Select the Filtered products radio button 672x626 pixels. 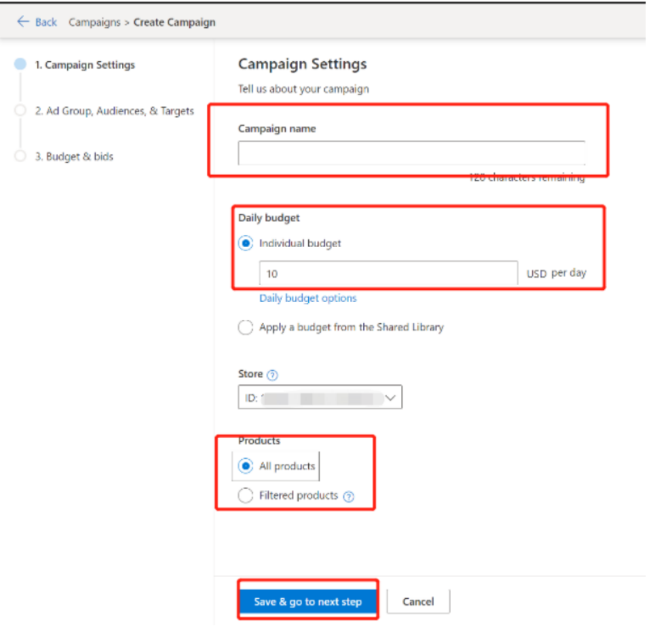point(246,496)
